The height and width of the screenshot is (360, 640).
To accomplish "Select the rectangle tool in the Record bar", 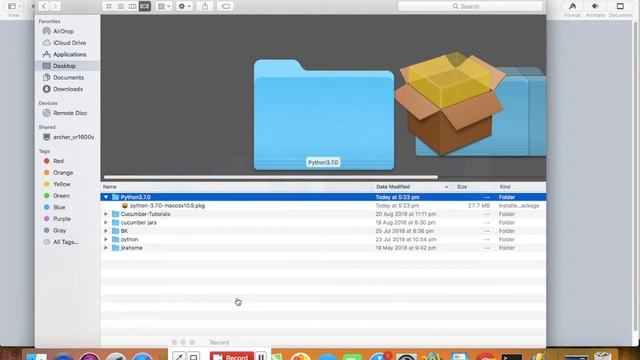I will pyautogui.click(x=193, y=357).
